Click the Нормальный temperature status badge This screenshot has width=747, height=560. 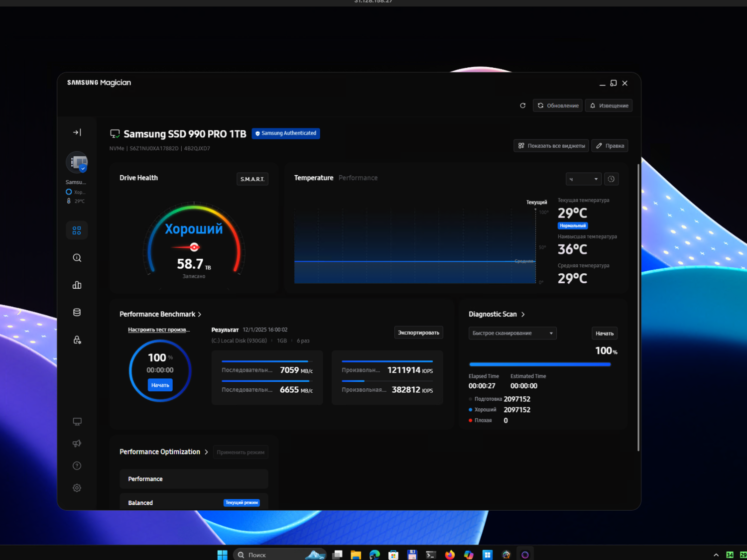coord(573,225)
